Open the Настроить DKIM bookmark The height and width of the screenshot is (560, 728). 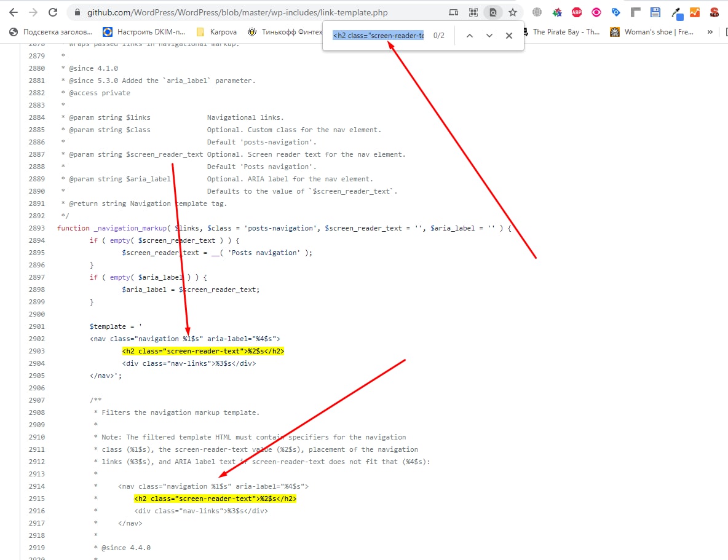coord(144,32)
